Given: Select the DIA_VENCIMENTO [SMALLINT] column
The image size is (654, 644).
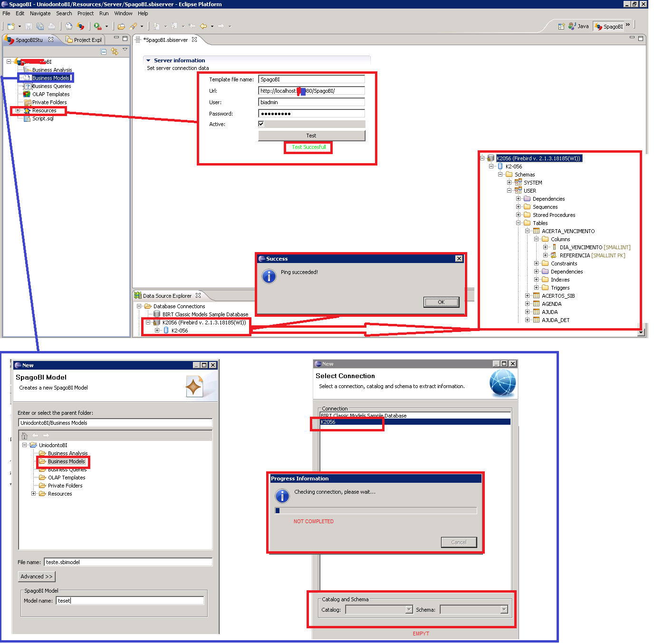Looking at the screenshot, I should (x=595, y=247).
